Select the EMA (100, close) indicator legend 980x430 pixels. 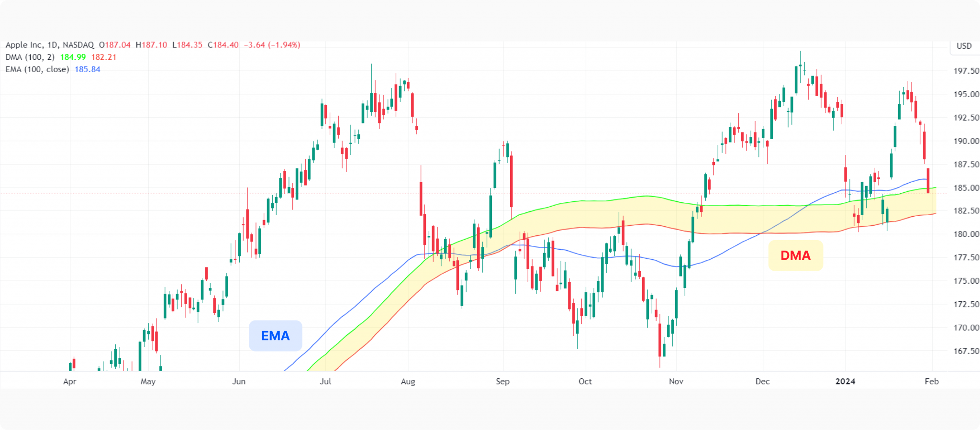pyautogui.click(x=37, y=69)
